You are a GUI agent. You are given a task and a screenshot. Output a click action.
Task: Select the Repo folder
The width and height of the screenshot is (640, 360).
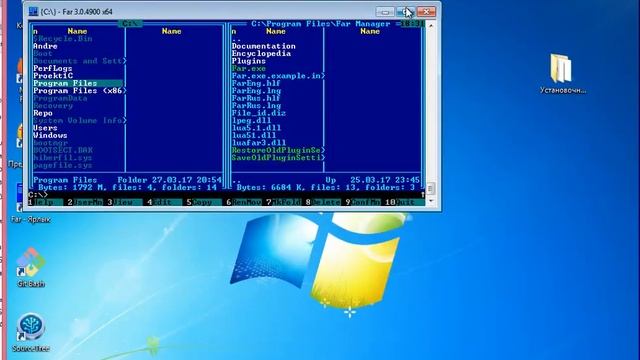(43, 113)
